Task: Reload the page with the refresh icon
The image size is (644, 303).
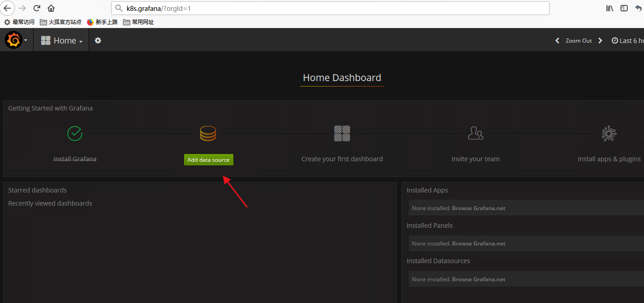Action: 37,8
